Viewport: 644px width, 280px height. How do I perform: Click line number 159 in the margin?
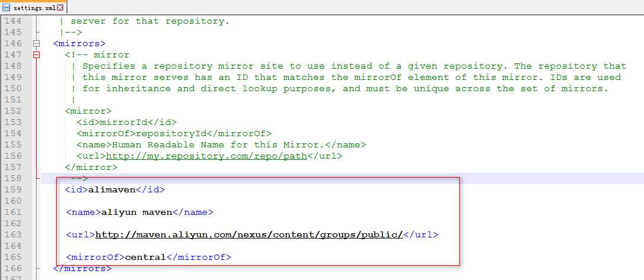point(12,189)
